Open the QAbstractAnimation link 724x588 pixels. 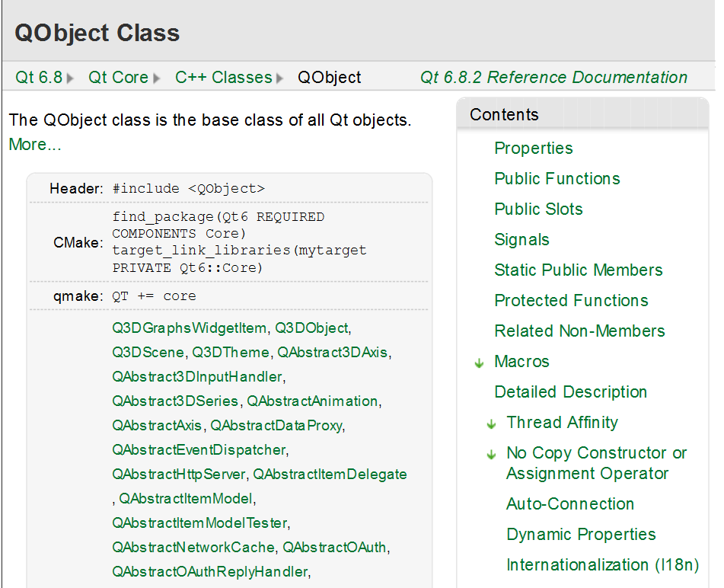tap(312, 401)
